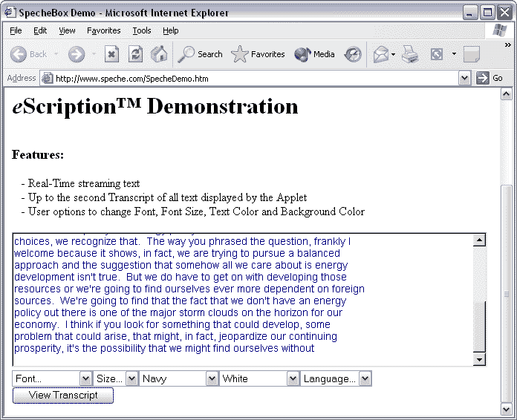
Task: Open the Help menu
Action: (x=170, y=30)
